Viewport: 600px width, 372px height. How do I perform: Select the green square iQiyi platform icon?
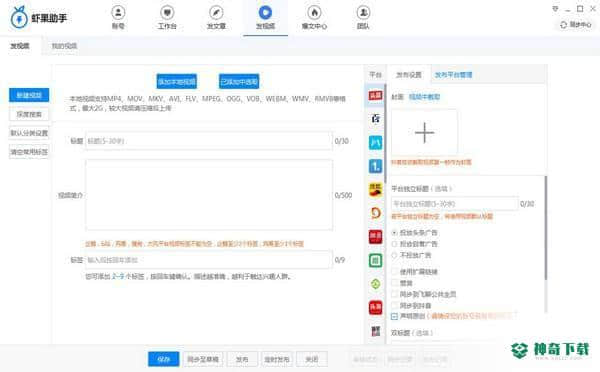[x=375, y=260]
